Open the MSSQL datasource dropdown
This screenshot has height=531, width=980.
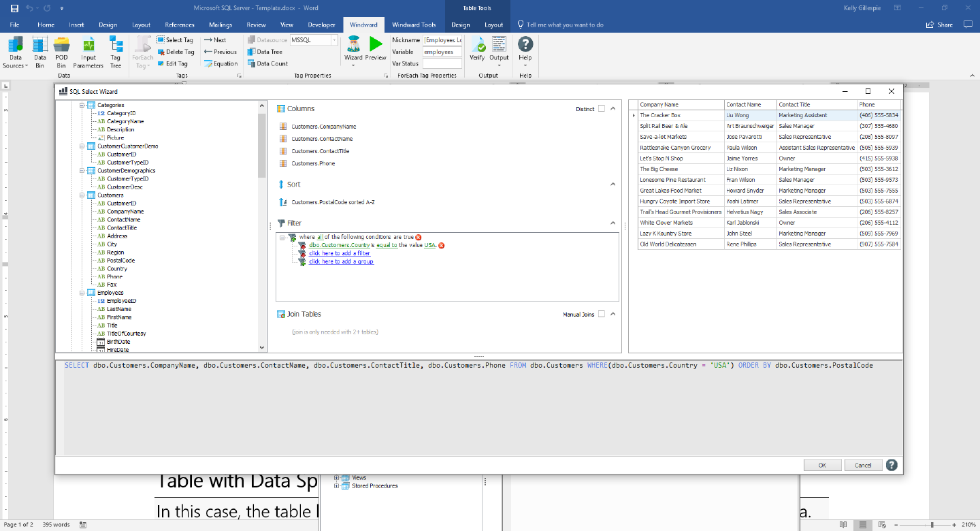pyautogui.click(x=334, y=40)
